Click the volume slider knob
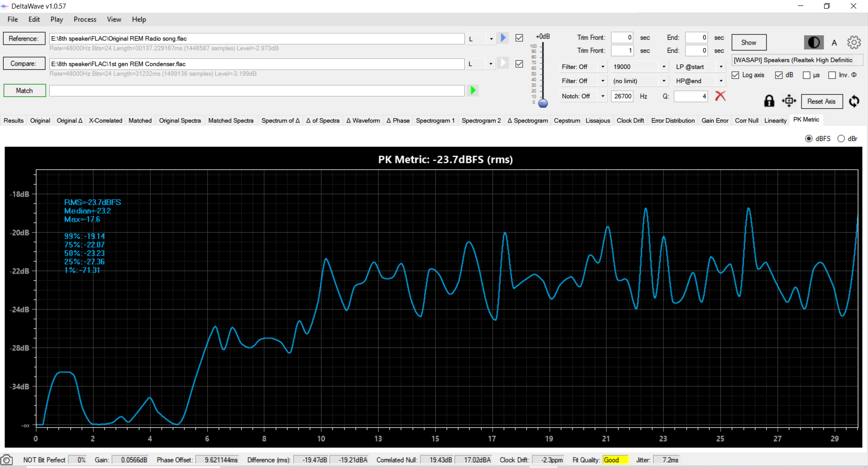 click(543, 103)
